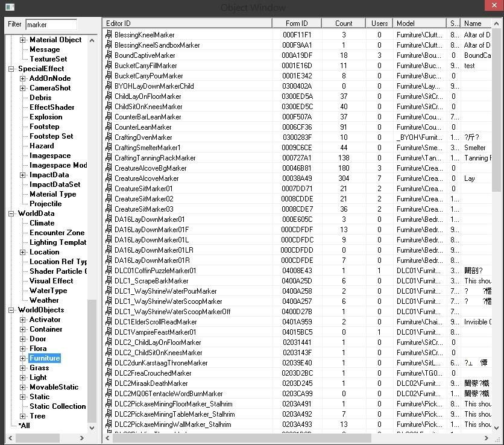Click the Object Window title bar icon
This screenshot has height=445, width=504.
(x=10, y=7)
